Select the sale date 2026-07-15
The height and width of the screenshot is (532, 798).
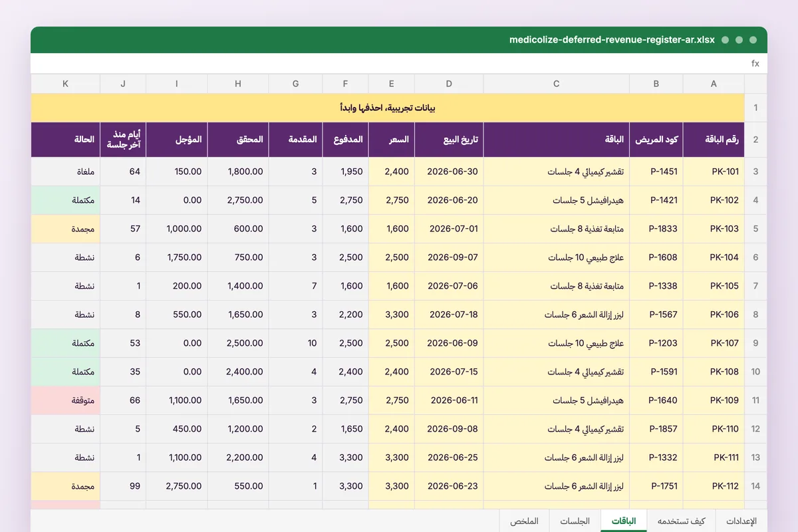(449, 372)
